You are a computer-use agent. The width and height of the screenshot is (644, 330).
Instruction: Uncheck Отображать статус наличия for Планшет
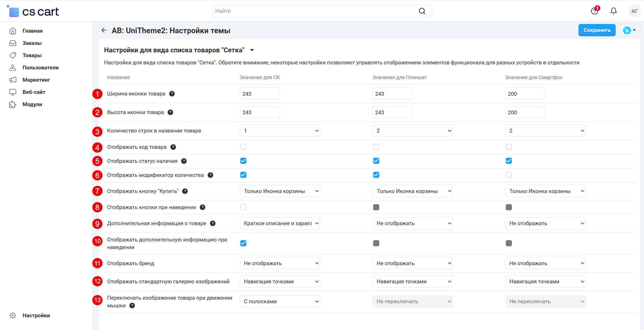(376, 161)
